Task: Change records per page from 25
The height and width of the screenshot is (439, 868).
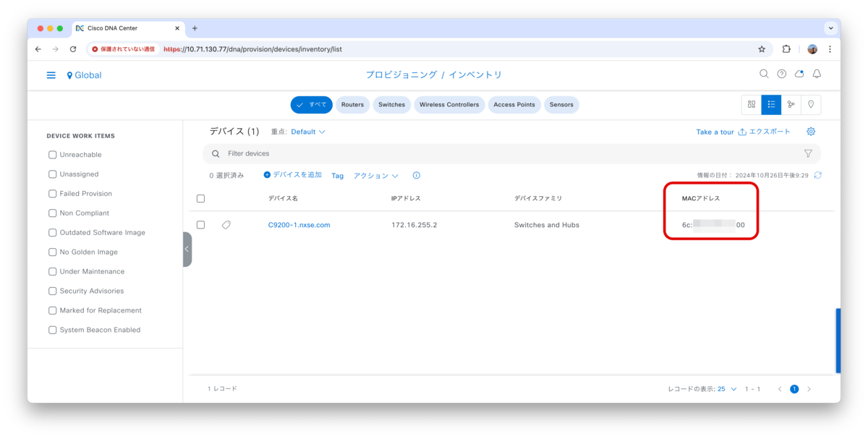Action: [x=724, y=388]
